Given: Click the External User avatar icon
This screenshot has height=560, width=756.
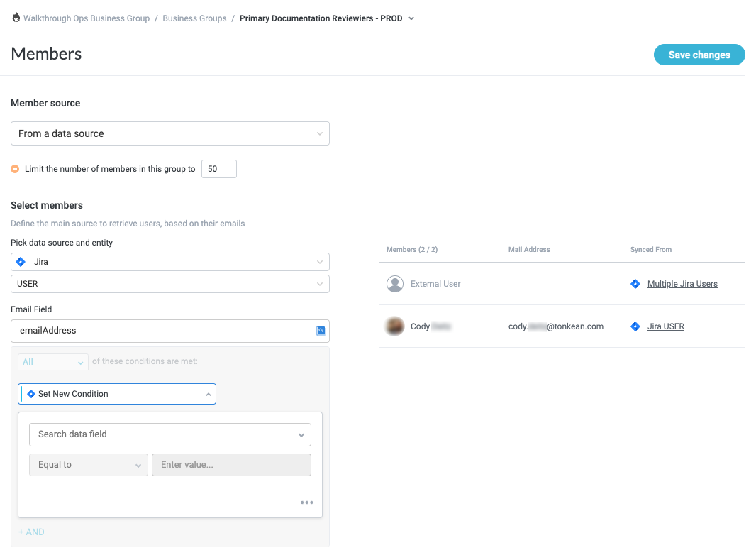Looking at the screenshot, I should tap(395, 284).
